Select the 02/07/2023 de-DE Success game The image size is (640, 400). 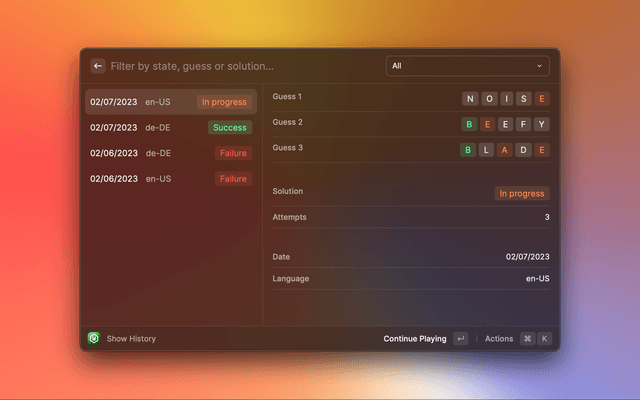click(170, 128)
